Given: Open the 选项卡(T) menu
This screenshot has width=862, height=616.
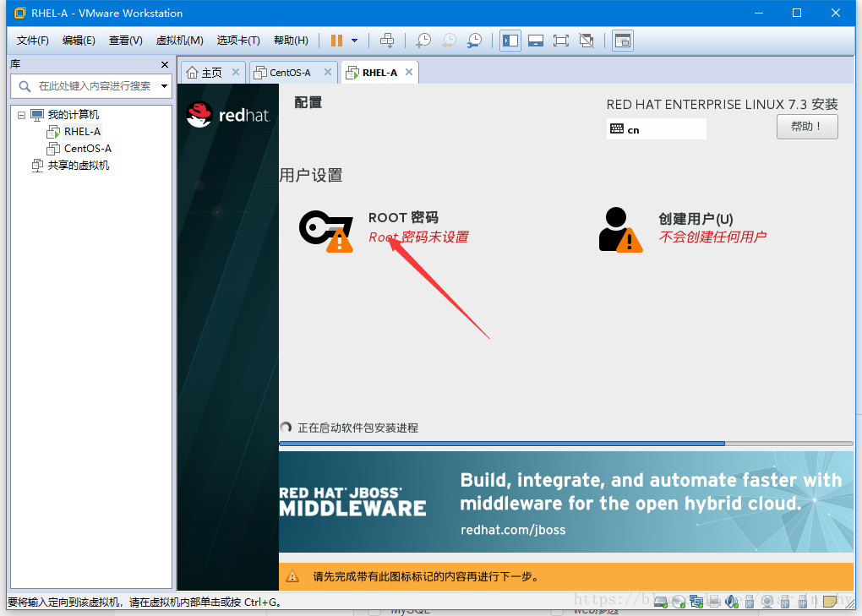Looking at the screenshot, I should click(x=238, y=40).
